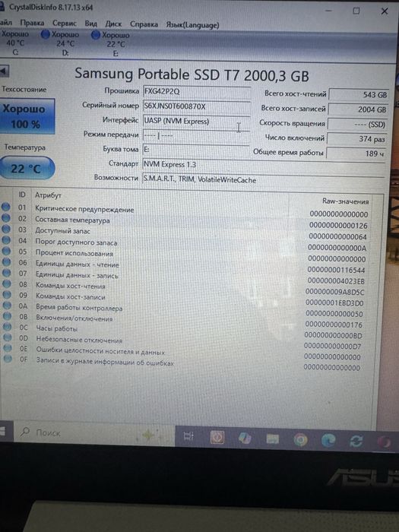Viewport: 399px width, 532px height.
Task: Maximize the CrystalDiskInfo window
Action: point(356,11)
